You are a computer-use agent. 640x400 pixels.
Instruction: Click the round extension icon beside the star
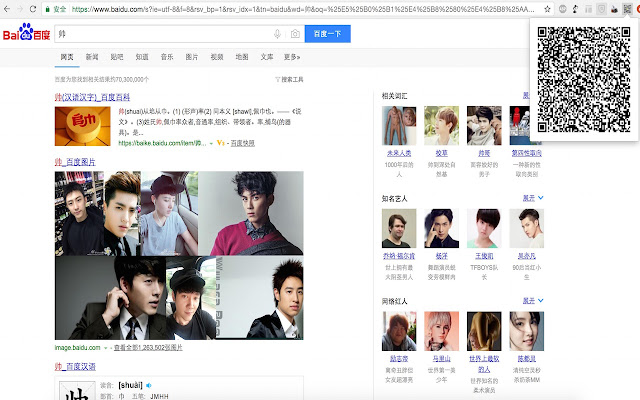click(562, 9)
